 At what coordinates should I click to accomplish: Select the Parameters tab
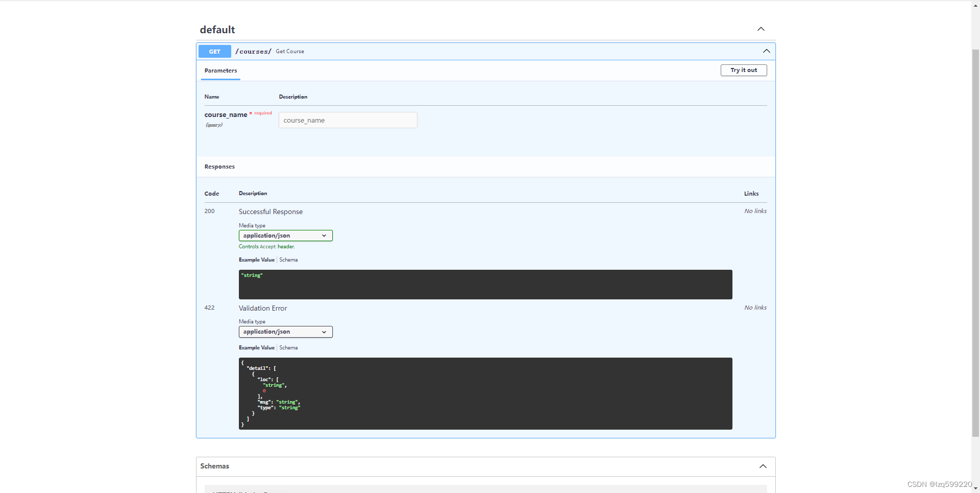(220, 71)
